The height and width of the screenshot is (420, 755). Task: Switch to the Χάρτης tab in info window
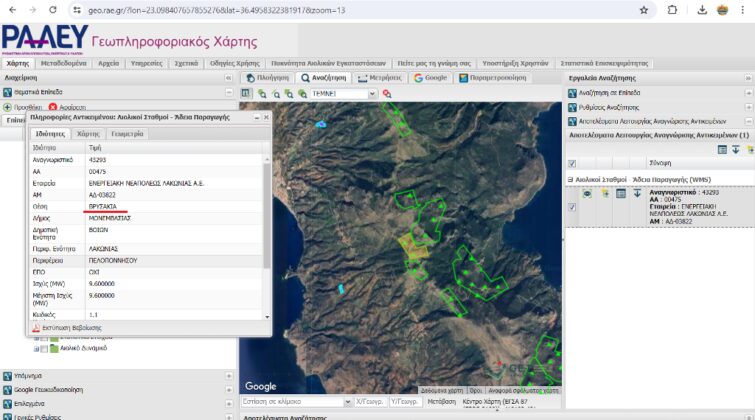click(88, 134)
